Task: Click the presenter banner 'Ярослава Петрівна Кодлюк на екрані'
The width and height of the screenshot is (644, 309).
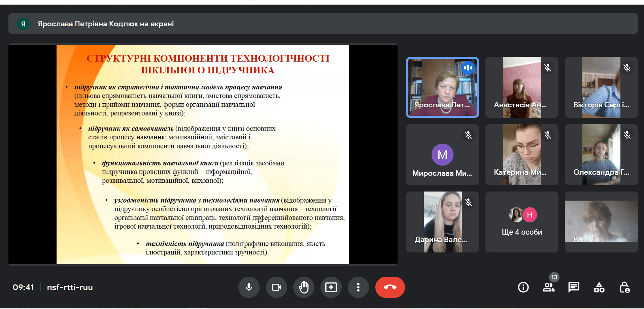Action: click(106, 24)
